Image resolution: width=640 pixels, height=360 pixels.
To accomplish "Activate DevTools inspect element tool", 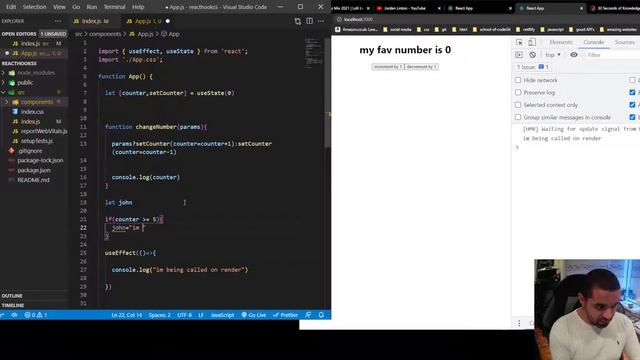I will click(x=519, y=42).
